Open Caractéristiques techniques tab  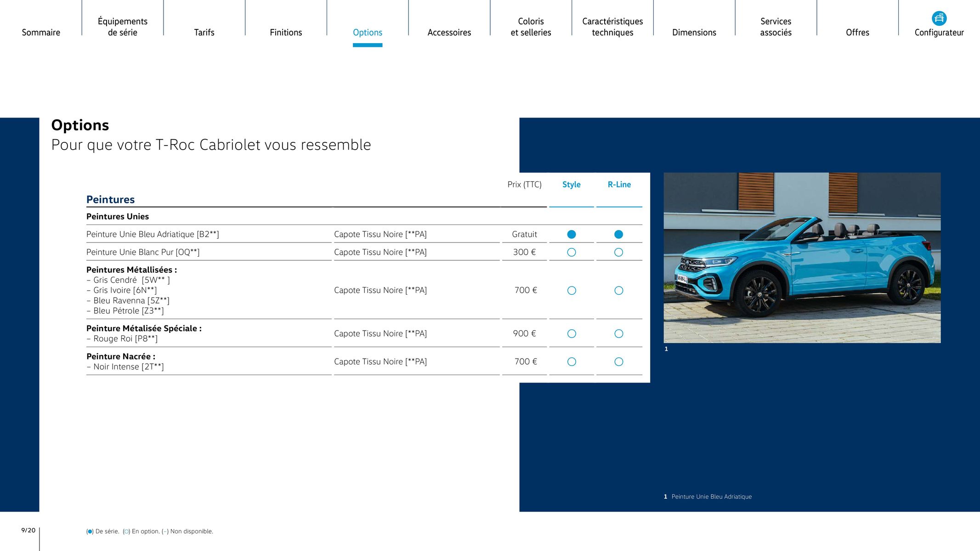pos(612,27)
